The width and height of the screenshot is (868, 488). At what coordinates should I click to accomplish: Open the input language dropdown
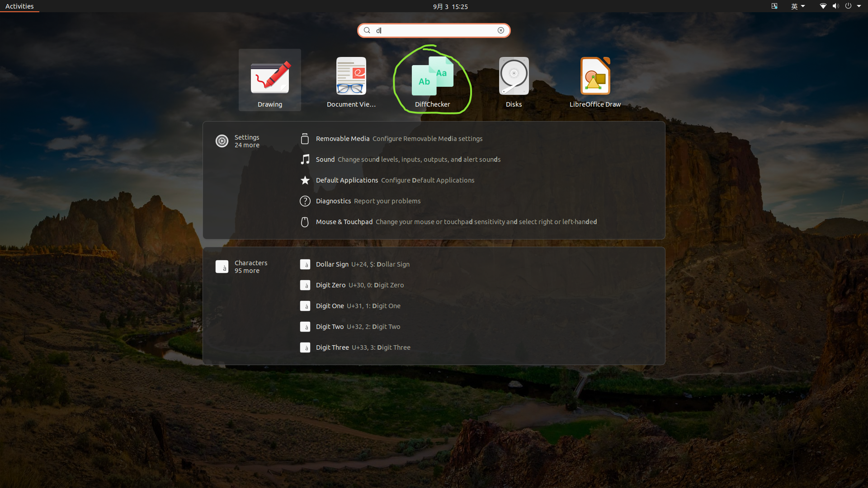point(798,6)
